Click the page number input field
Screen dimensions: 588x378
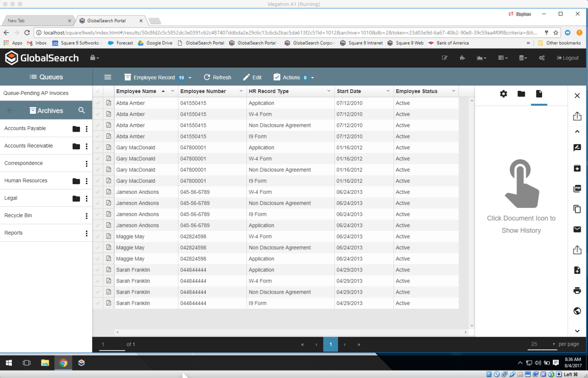113,344
